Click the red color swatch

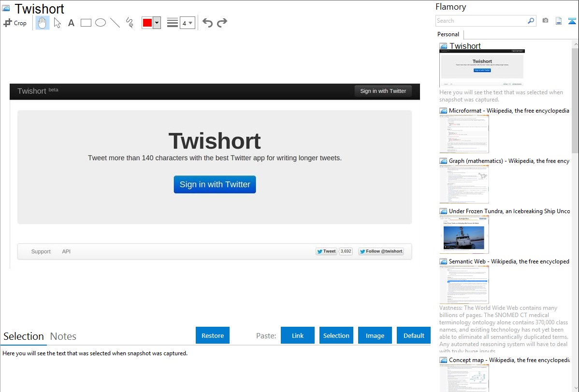(147, 23)
